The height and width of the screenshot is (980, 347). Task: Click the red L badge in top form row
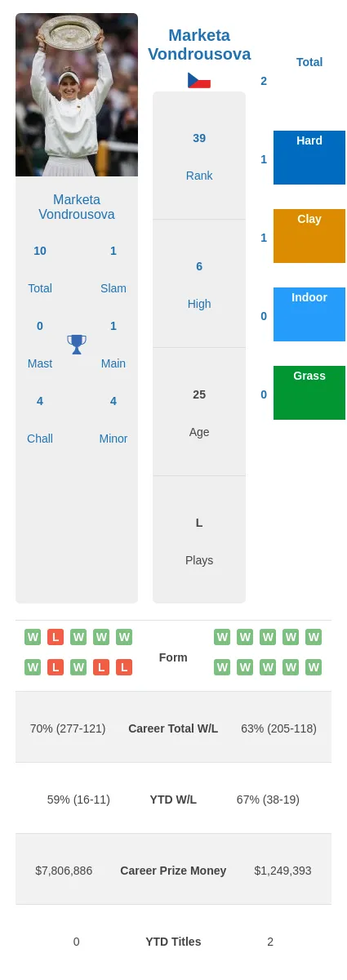click(56, 637)
